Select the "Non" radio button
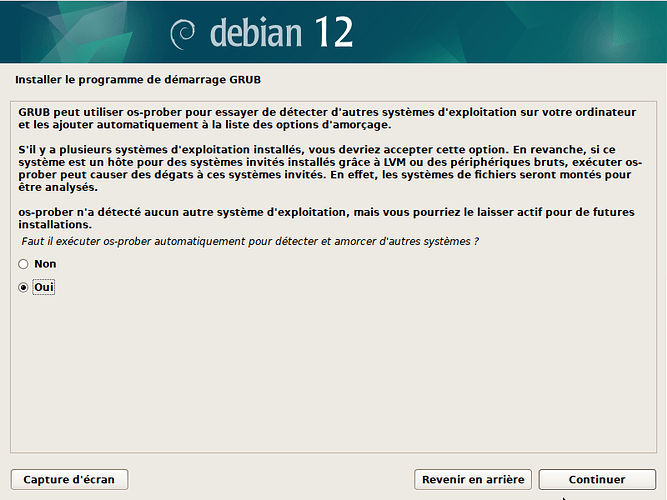 pos(23,264)
